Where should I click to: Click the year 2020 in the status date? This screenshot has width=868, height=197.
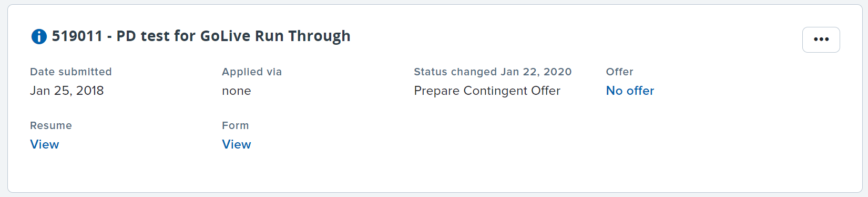(x=557, y=72)
